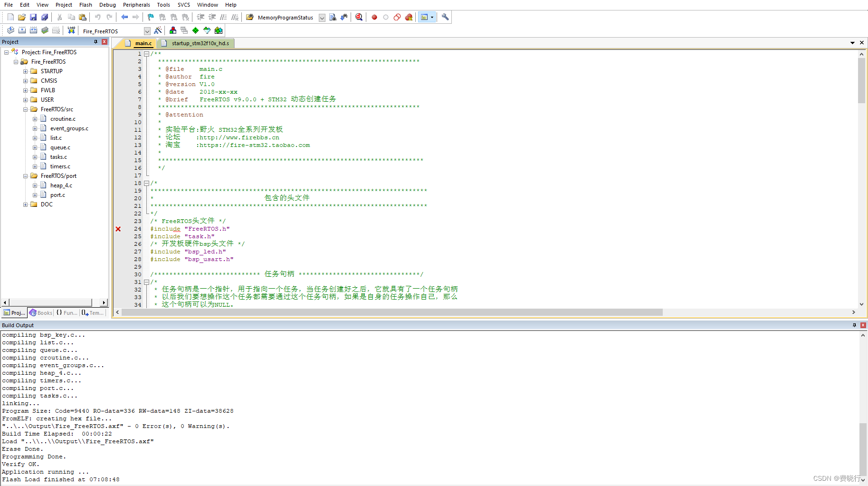Paste from clipboard toolbar icon
868x486 pixels.
pyautogui.click(x=83, y=17)
